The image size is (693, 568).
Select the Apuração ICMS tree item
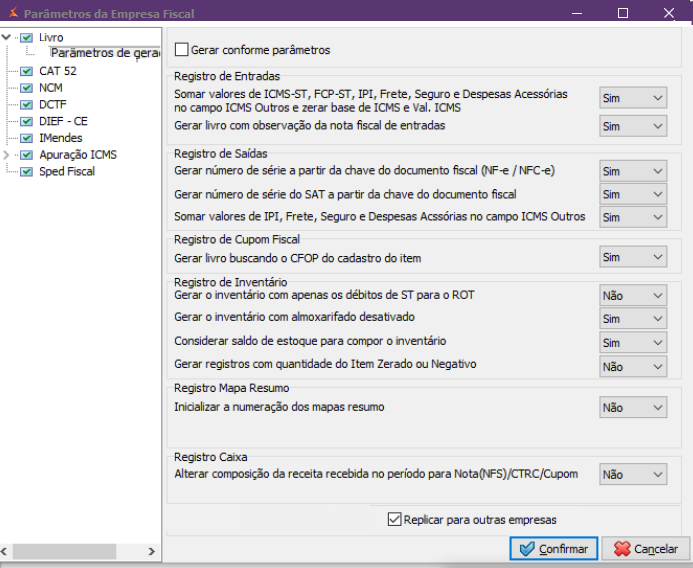[78, 155]
